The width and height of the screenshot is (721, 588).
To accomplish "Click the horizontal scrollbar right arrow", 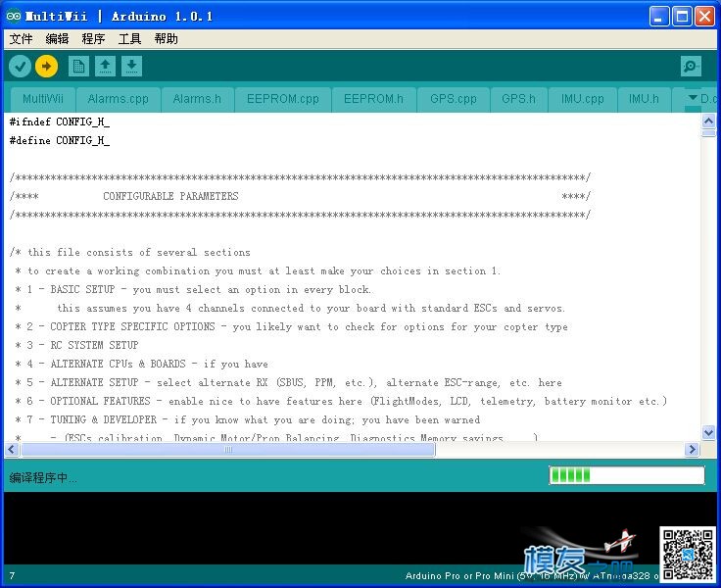I will (x=692, y=450).
